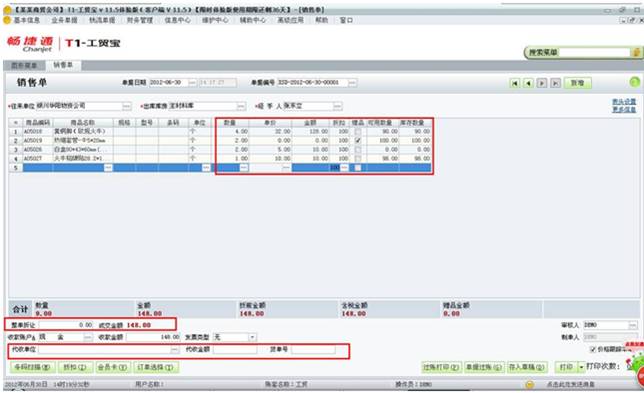Click the 订单选择 button
This screenshot has height=393, width=644.
pyautogui.click(x=156, y=367)
